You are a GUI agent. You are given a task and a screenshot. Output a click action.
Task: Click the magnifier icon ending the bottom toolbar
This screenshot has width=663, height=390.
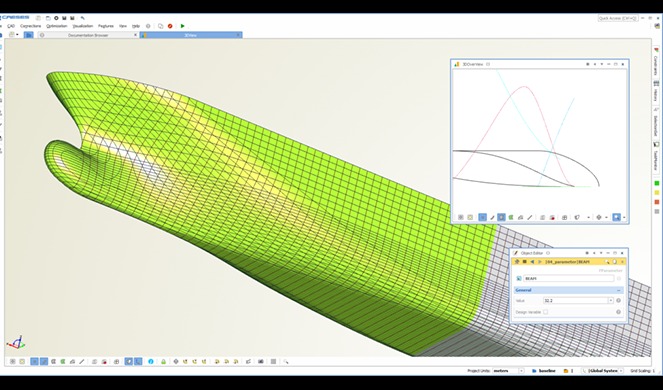pyautogui.click(x=286, y=362)
